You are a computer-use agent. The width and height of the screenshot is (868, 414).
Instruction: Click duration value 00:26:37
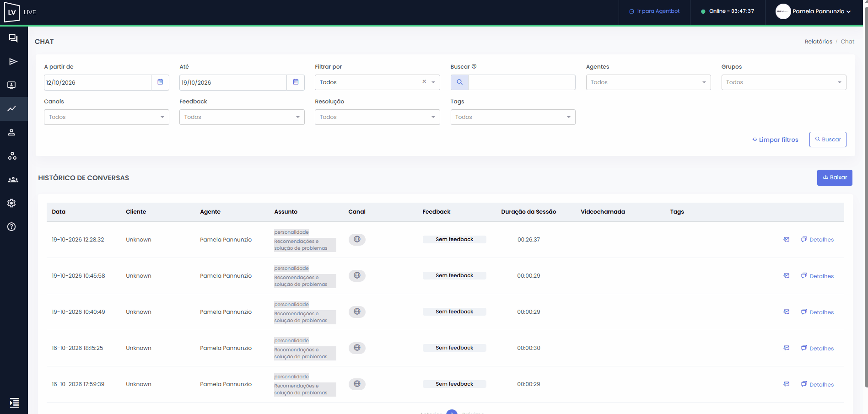click(x=528, y=240)
